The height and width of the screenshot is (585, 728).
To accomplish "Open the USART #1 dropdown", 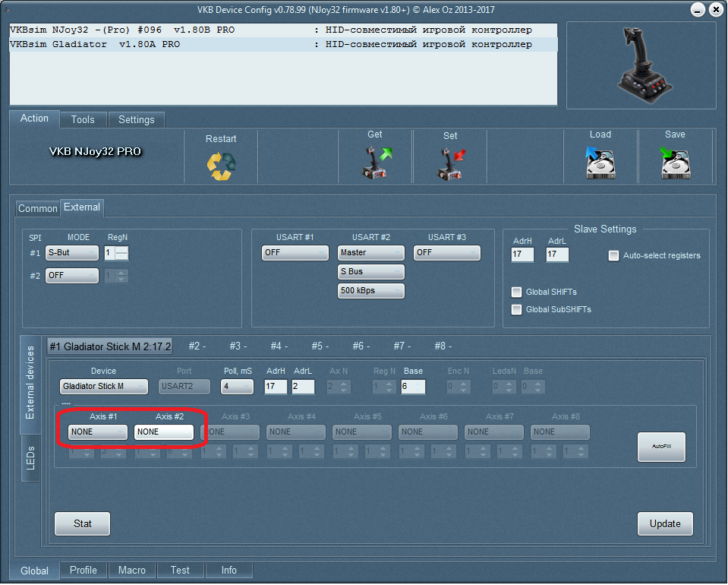I will 295,253.
